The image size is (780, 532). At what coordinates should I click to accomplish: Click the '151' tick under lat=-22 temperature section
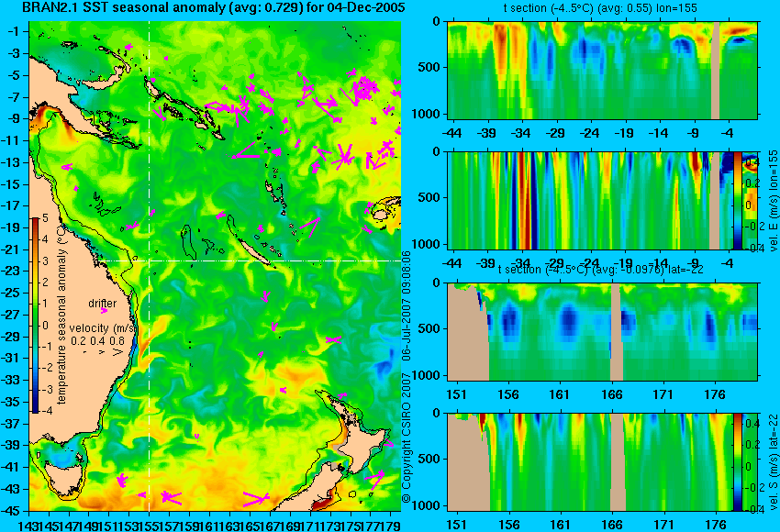tap(456, 394)
